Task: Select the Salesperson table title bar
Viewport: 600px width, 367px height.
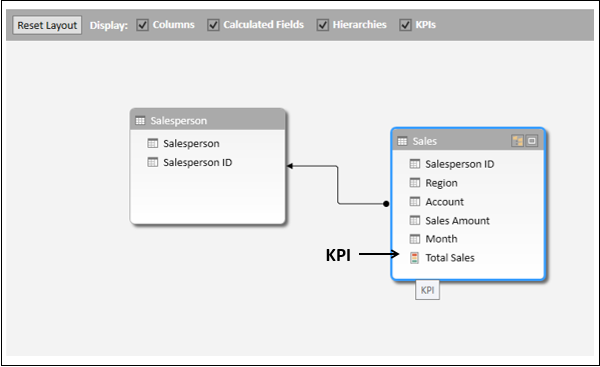Action: pos(208,120)
